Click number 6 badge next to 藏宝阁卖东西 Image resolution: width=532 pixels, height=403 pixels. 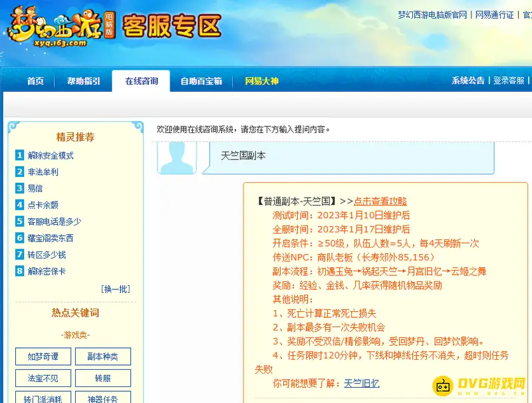[x=20, y=238]
